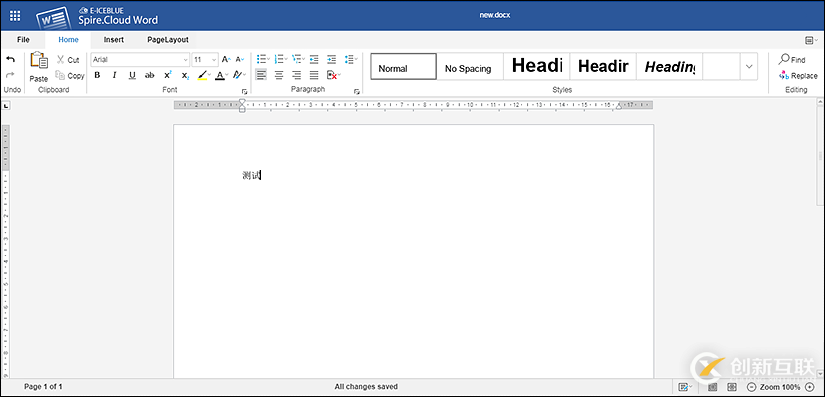
Task: Align paragraph right
Action: click(297, 75)
